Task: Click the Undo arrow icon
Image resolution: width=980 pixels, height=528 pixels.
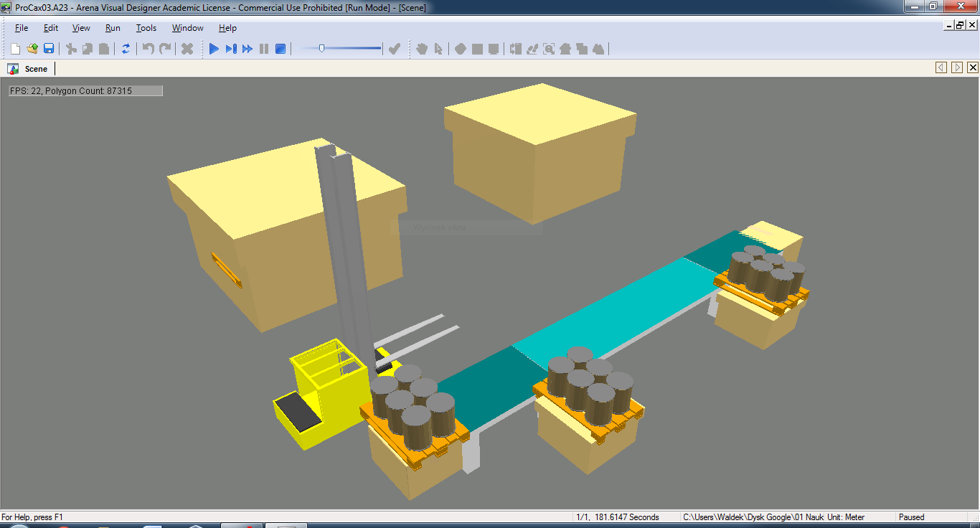Action: tap(148, 49)
